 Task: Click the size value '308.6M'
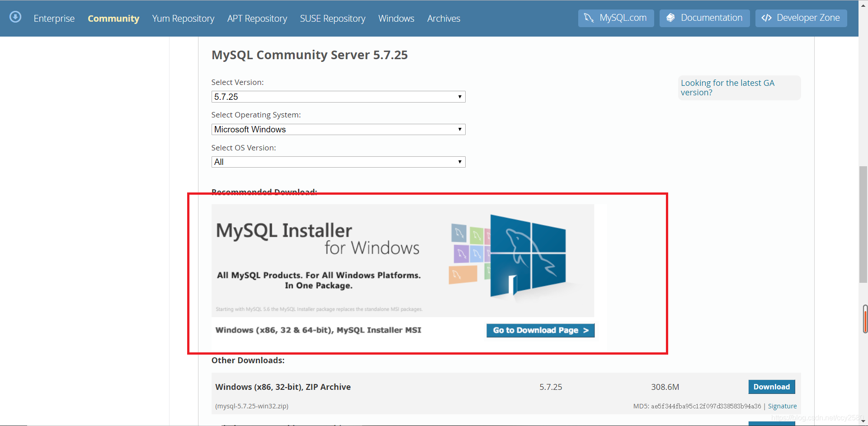point(665,387)
